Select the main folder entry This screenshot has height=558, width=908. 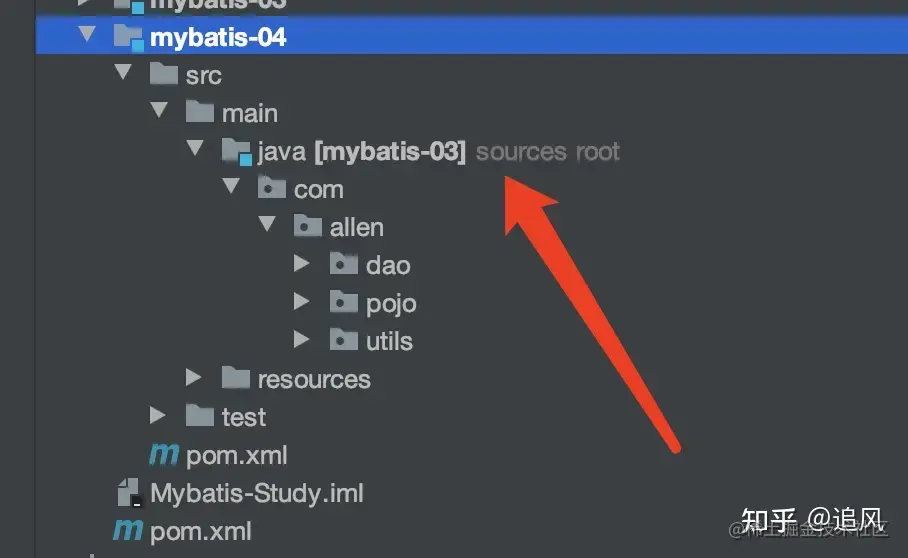tap(250, 113)
